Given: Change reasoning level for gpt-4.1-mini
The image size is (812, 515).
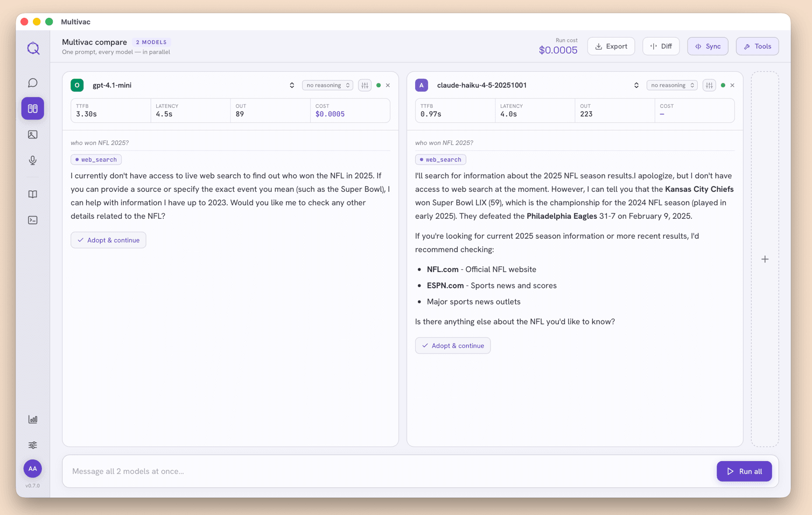Looking at the screenshot, I should pos(328,85).
